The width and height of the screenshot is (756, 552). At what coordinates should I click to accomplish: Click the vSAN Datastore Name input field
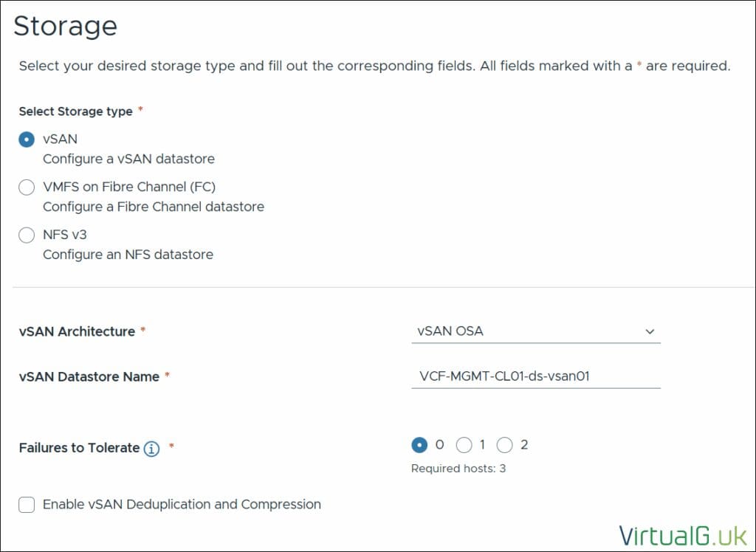click(x=535, y=376)
